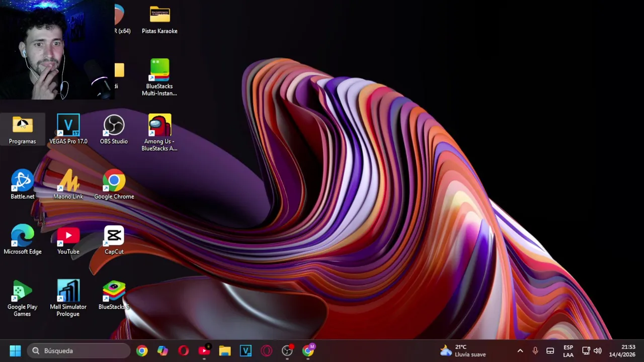The width and height of the screenshot is (644, 362).
Task: Click the Búsqueda taskbar search box
Action: (79, 350)
